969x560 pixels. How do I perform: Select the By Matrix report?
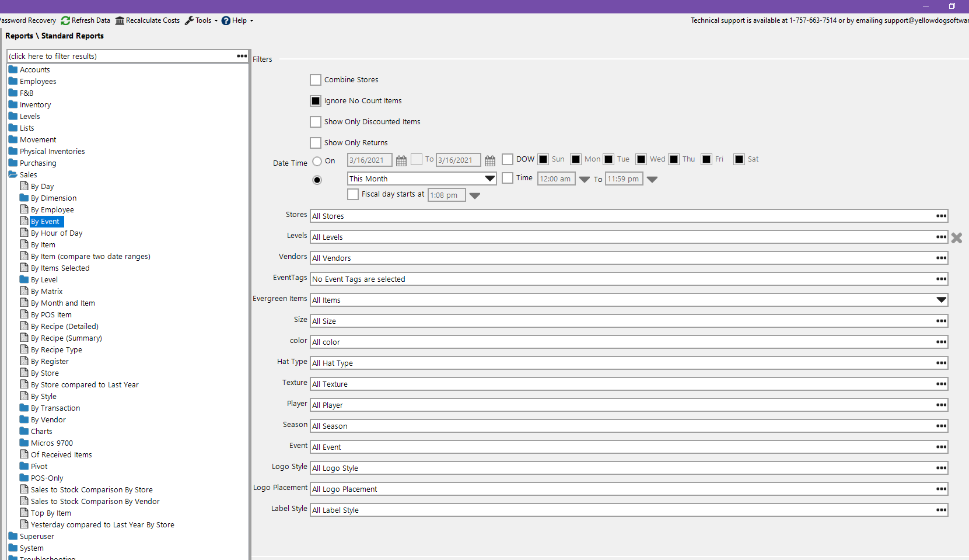pyautogui.click(x=47, y=291)
